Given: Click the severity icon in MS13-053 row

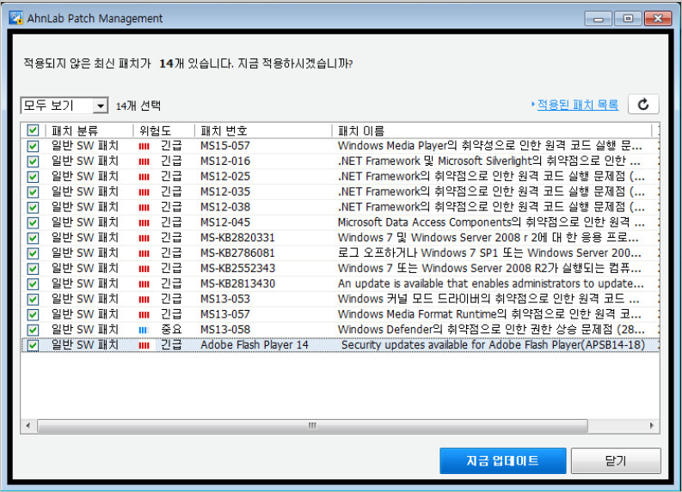Looking at the screenshot, I should click(x=143, y=299).
